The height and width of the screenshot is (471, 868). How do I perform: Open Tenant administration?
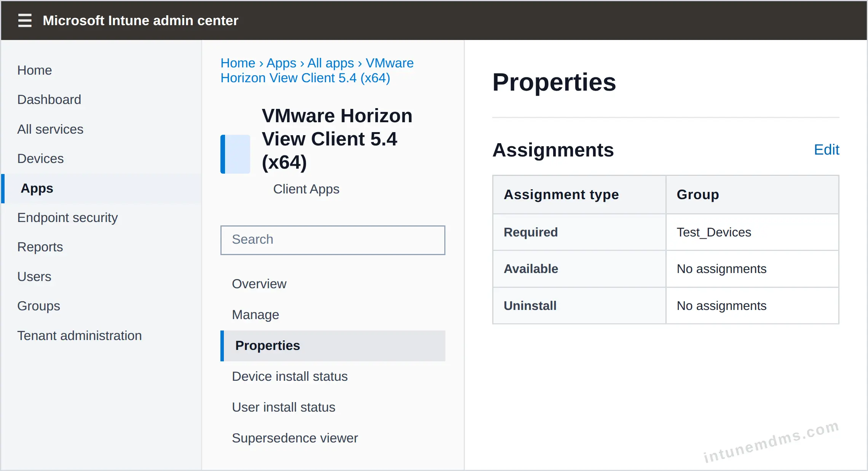coord(80,335)
